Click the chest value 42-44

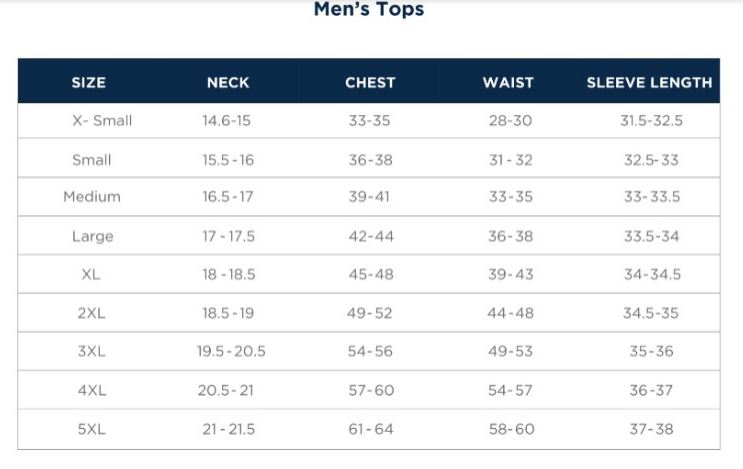pyautogui.click(x=371, y=236)
